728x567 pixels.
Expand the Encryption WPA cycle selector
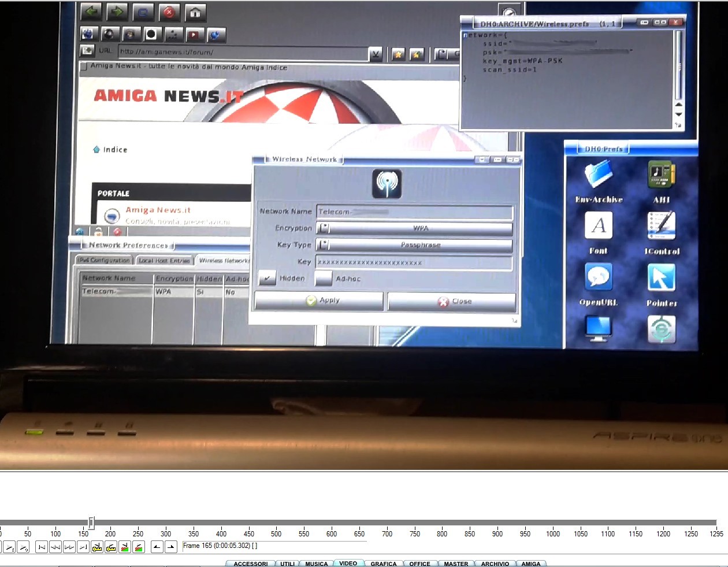coord(414,228)
